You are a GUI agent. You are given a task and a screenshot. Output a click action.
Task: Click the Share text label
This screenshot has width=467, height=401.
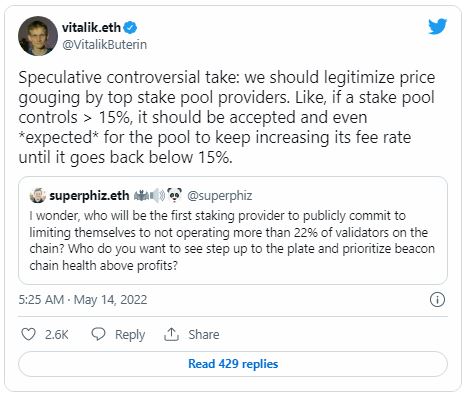click(x=204, y=334)
